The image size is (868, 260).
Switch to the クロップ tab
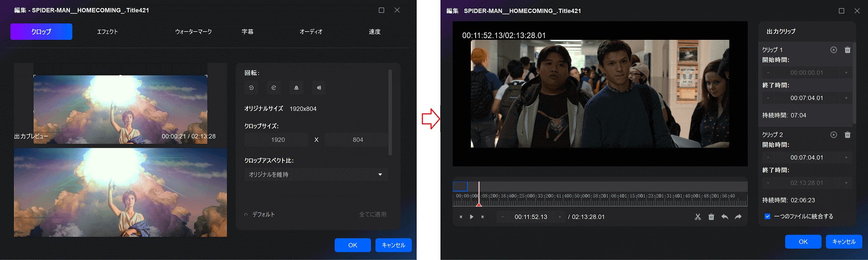[x=41, y=32]
